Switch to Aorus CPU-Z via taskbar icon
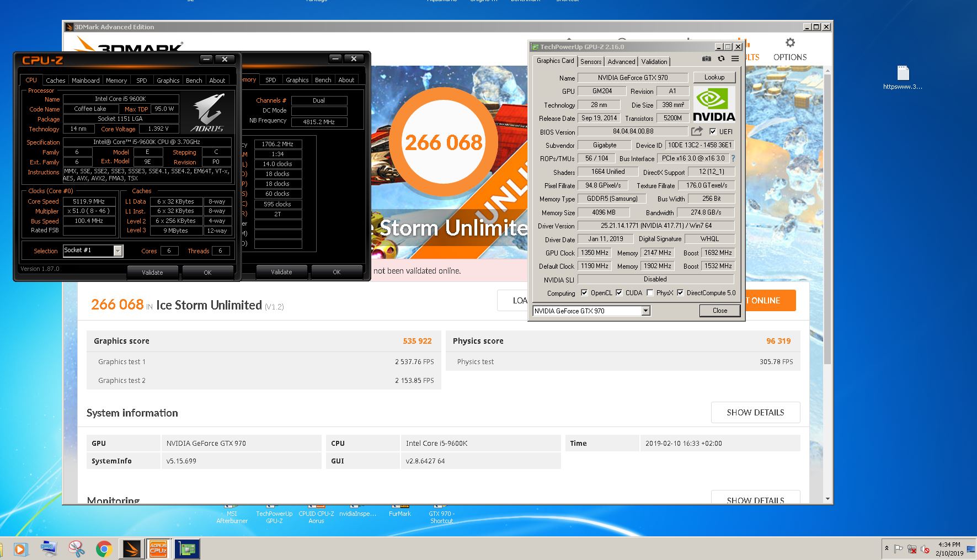 point(158,549)
